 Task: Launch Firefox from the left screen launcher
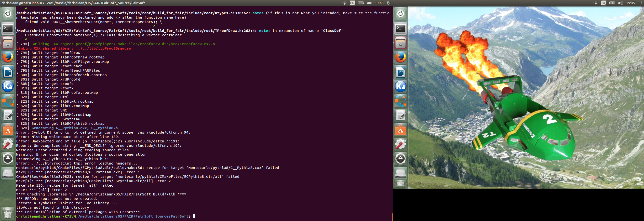8,57
